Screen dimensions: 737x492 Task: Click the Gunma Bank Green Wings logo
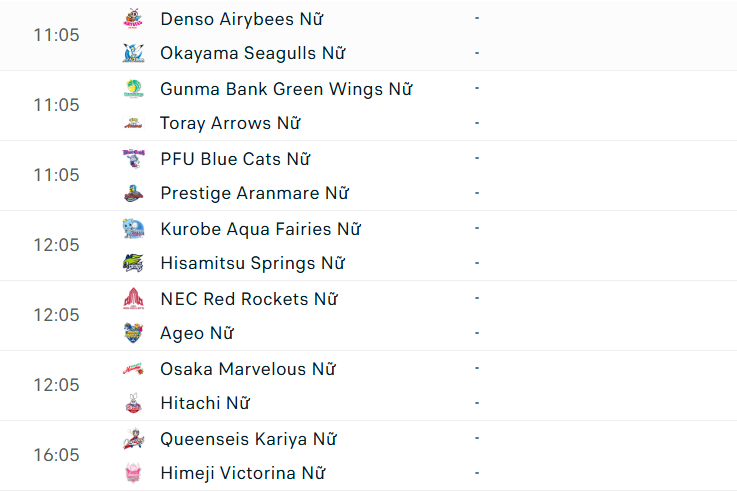tap(133, 89)
